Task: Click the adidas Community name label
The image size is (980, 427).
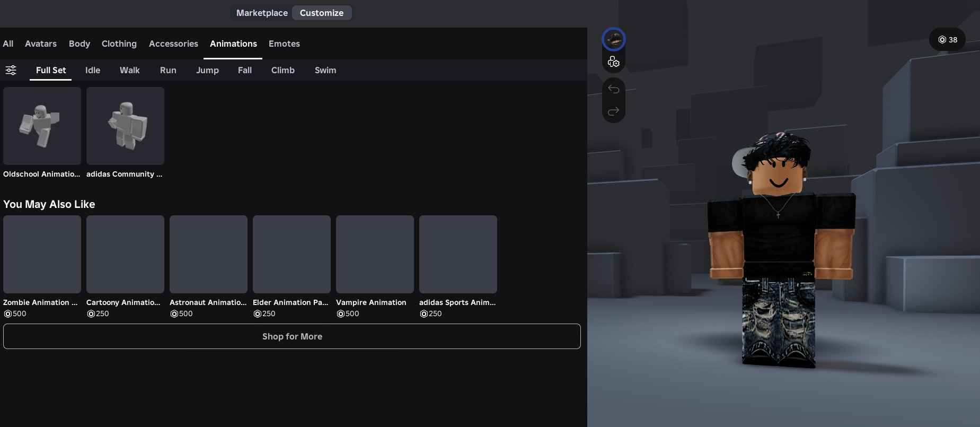Action: tap(125, 174)
